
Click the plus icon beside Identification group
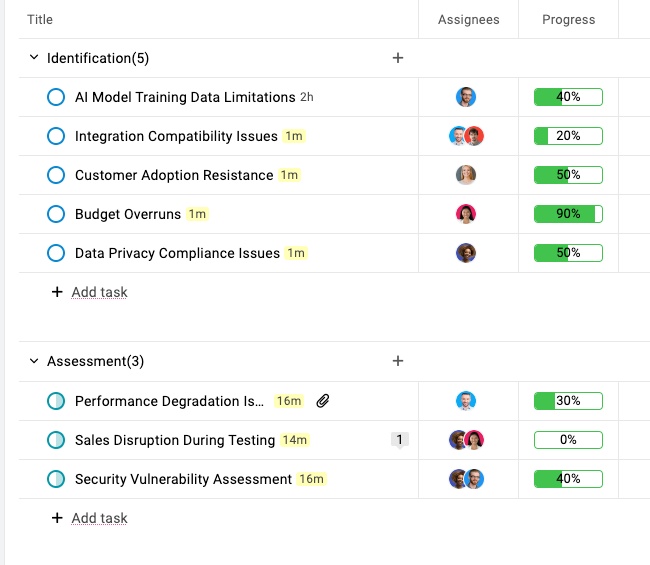[x=398, y=58]
